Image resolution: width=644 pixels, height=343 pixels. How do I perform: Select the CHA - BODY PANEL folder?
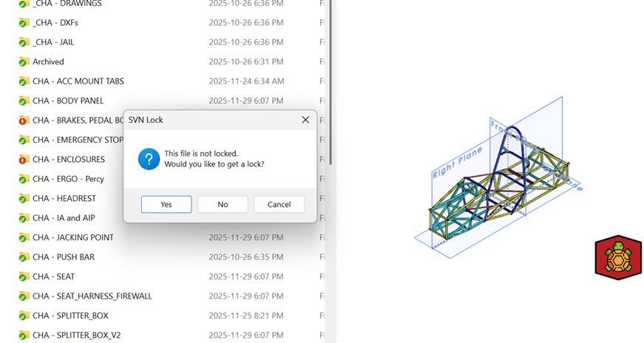tap(68, 101)
